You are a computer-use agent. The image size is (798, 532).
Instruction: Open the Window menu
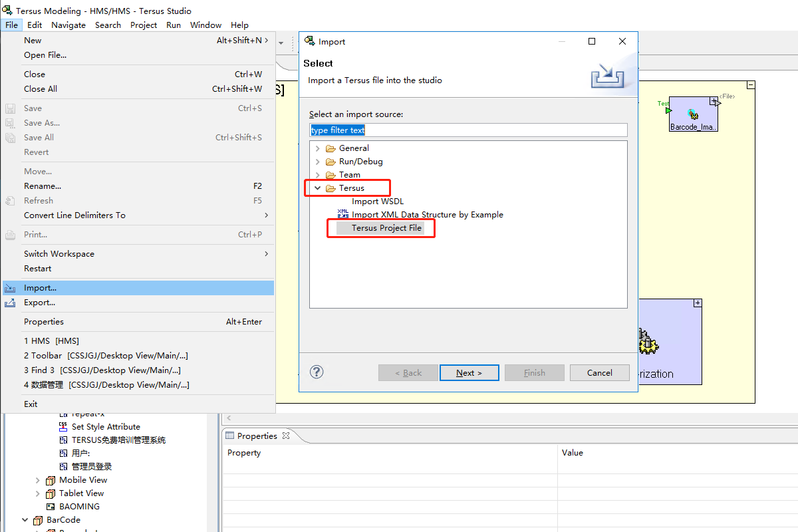(205, 25)
